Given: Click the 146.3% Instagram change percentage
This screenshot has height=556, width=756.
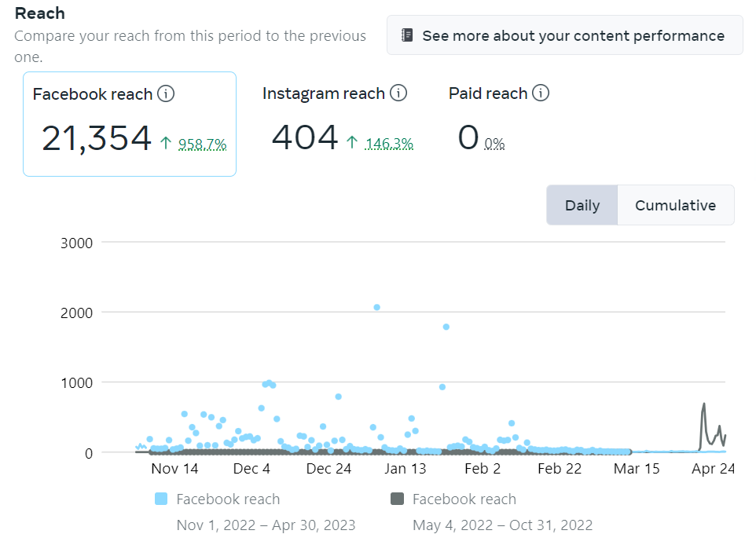Looking at the screenshot, I should point(389,144).
